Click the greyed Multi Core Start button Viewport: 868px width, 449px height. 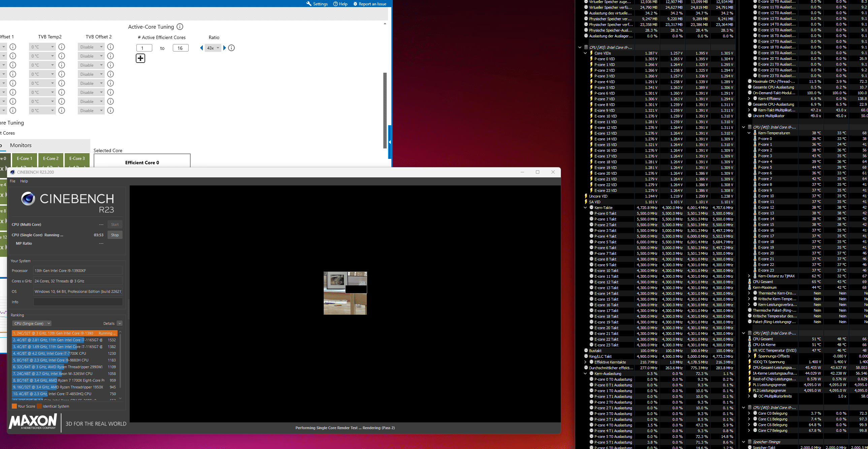(115, 225)
